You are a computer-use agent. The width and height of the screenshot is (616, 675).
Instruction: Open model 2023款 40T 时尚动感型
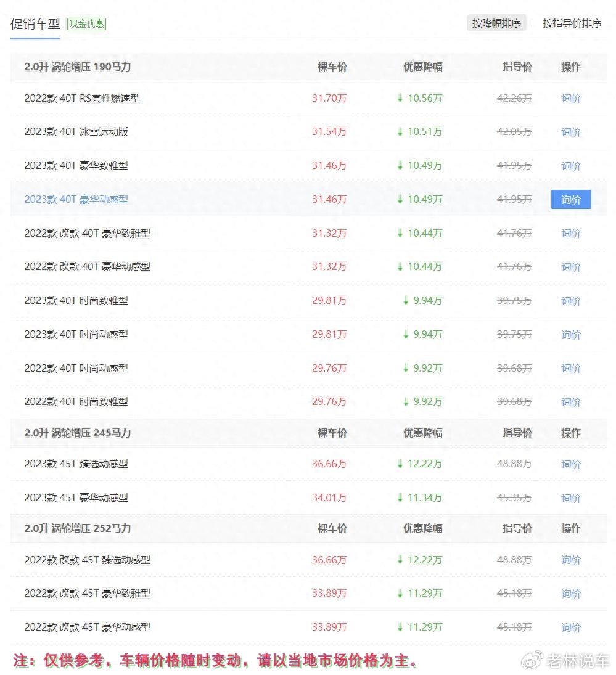(76, 334)
